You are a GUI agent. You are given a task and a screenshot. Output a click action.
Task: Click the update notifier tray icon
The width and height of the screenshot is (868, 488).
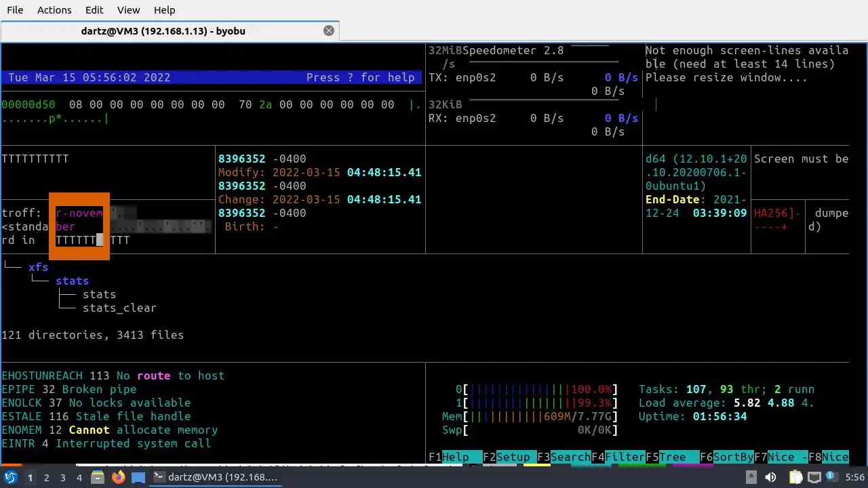(833, 477)
